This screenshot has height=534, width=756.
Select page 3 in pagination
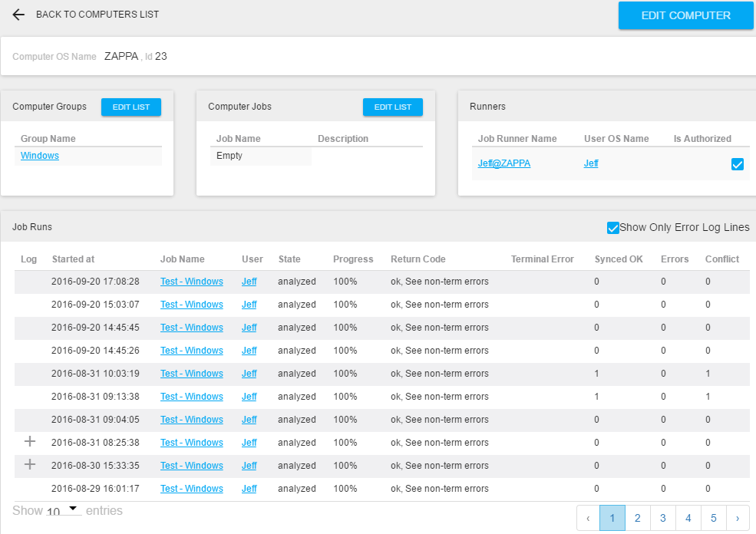coord(662,518)
